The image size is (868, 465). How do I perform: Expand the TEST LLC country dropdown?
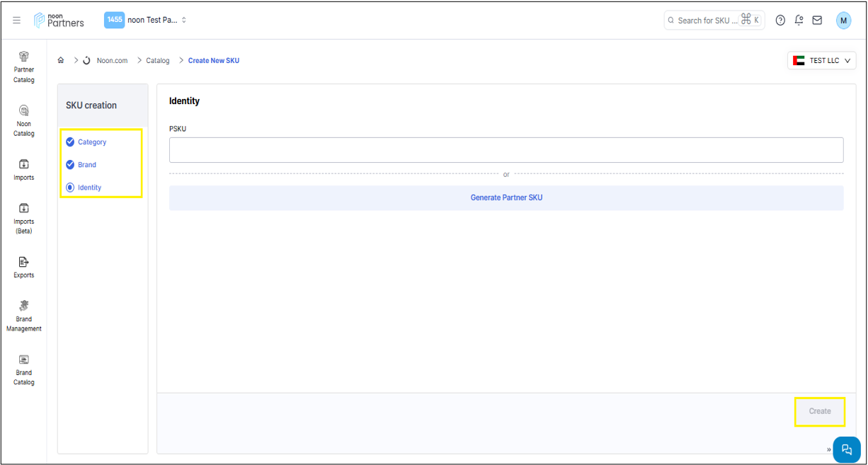[x=821, y=61]
